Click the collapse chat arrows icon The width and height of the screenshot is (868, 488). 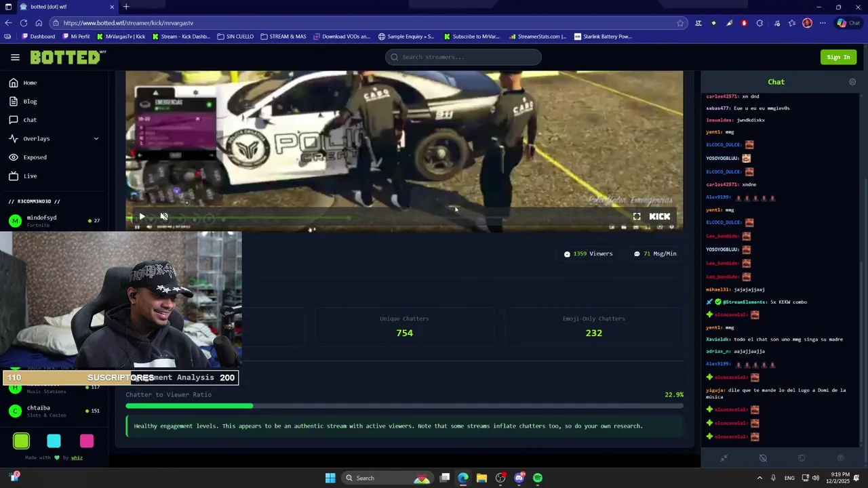(724, 458)
